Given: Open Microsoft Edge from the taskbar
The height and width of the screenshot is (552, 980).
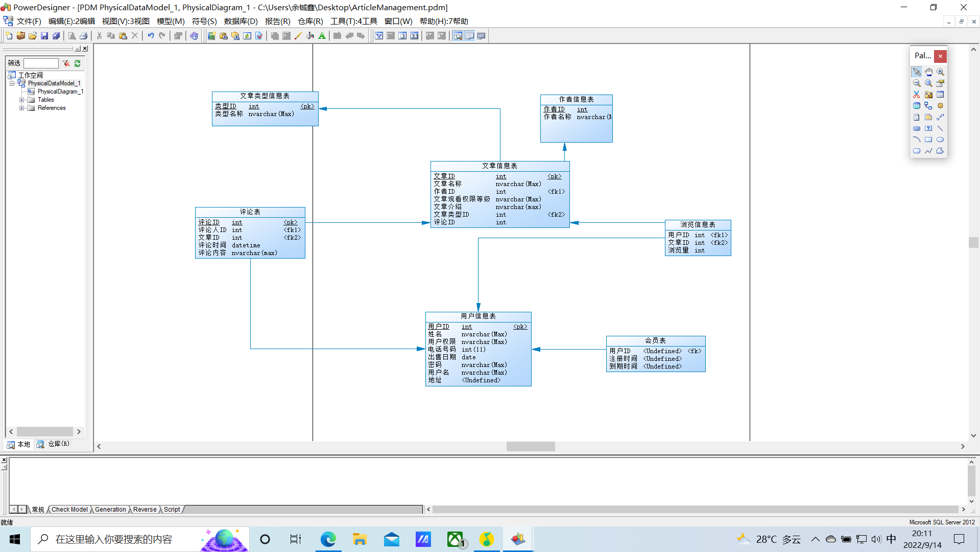Looking at the screenshot, I should tap(328, 539).
